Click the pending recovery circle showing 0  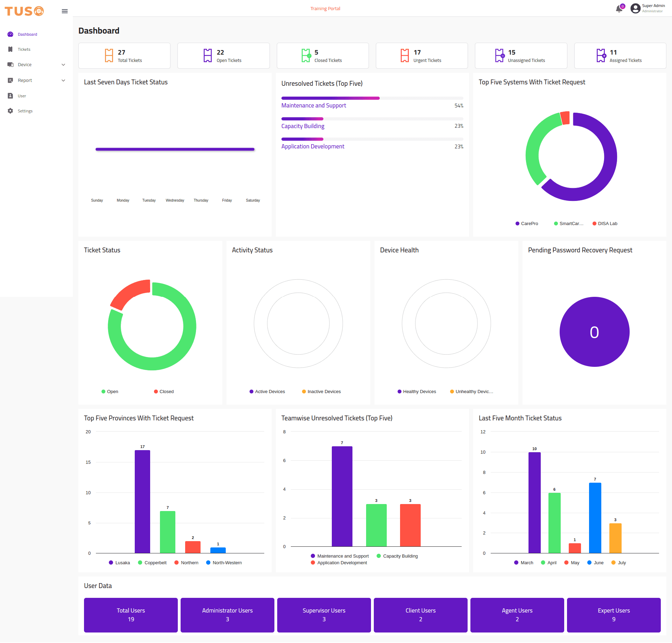point(594,332)
